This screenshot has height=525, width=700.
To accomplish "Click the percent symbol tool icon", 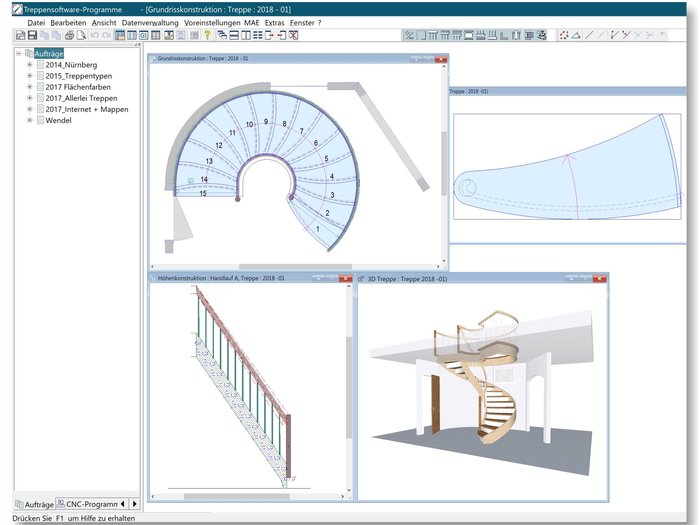I will [x=409, y=35].
